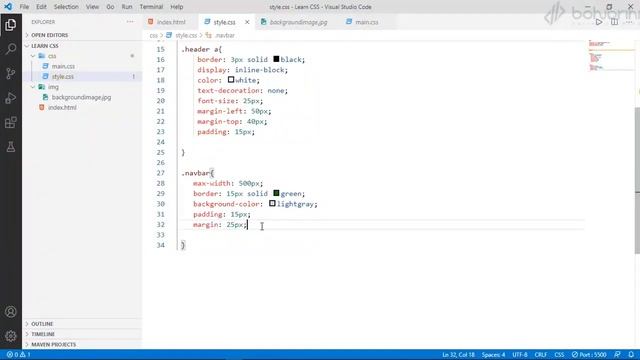
Task: Place cursor on the .header a selector
Action: tap(201, 49)
